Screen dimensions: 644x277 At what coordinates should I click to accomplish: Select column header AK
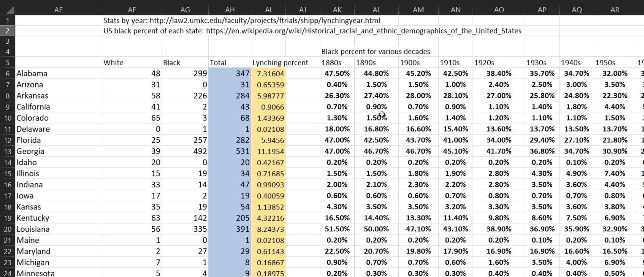point(337,10)
